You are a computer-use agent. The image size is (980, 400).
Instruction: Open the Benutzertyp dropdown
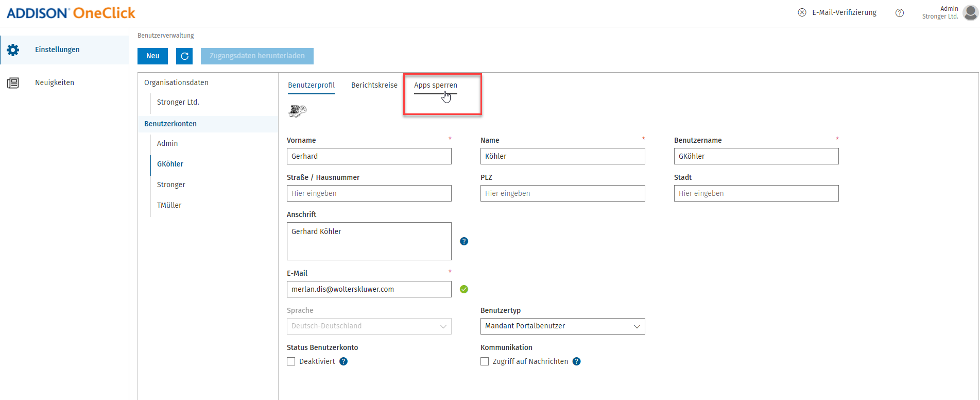coord(563,326)
